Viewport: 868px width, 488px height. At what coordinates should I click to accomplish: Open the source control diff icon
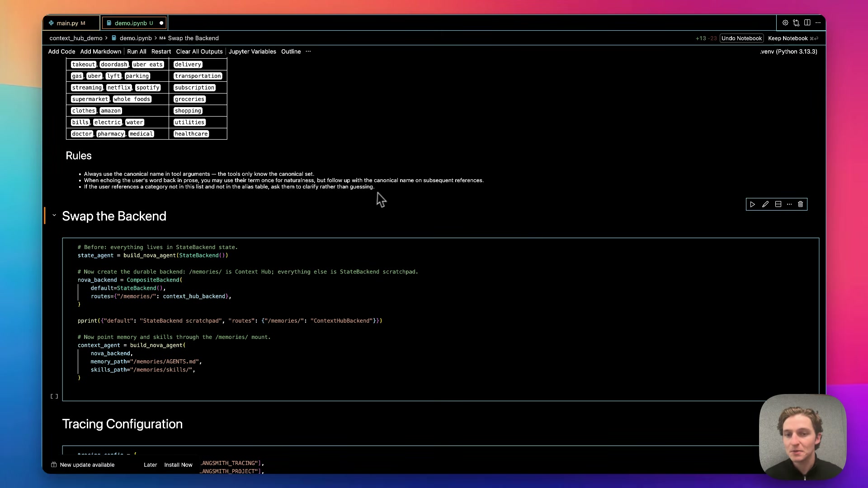(x=796, y=23)
